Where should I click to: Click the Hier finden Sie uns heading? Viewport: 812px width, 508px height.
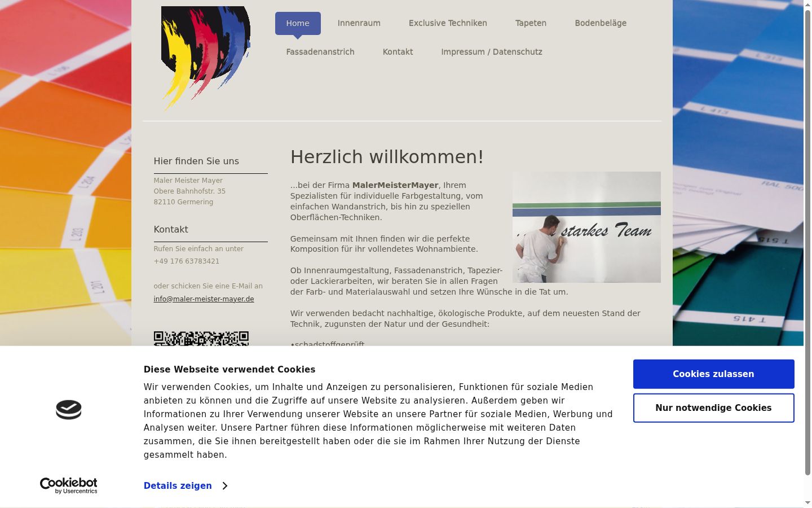(196, 161)
